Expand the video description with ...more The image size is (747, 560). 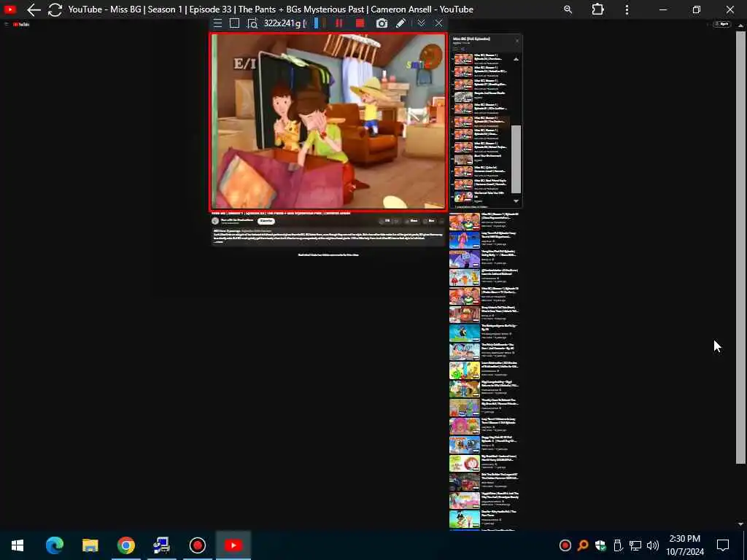click(x=218, y=241)
